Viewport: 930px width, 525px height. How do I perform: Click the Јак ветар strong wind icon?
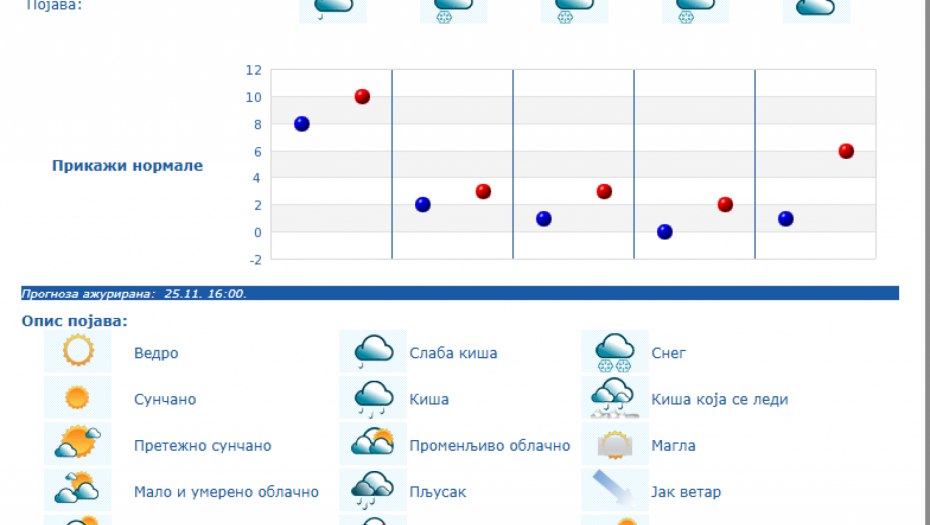[614, 490]
